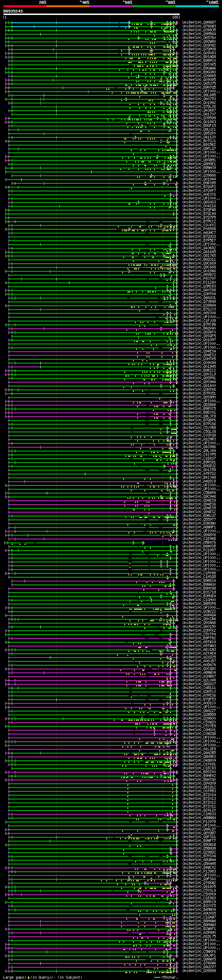Select the UniRef100_C9J4Y2 label

(199, 225)
